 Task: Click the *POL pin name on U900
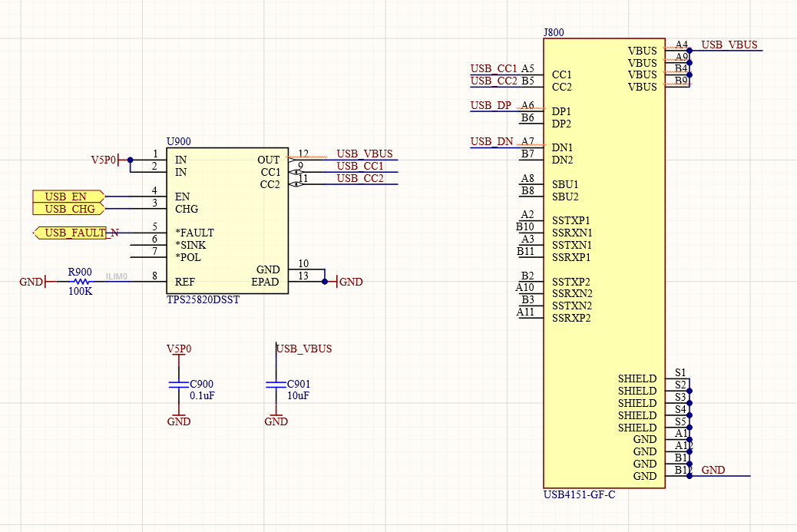pyautogui.click(x=188, y=257)
